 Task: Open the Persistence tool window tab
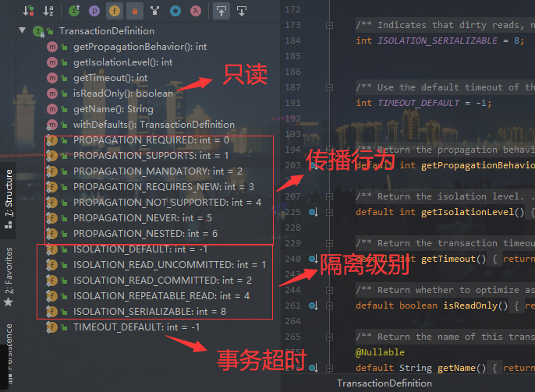(x=9, y=354)
